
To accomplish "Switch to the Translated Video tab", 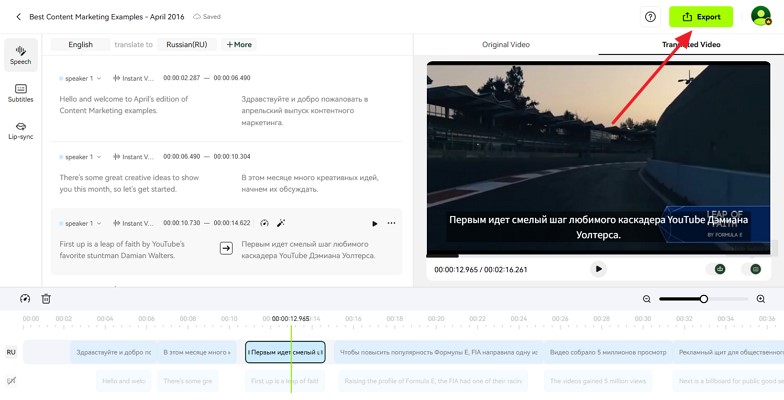I will pos(691,44).
